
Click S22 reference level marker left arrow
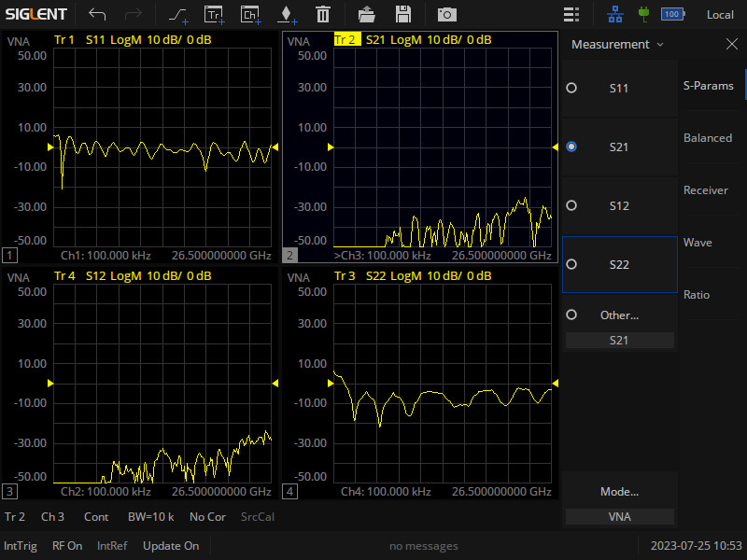331,384
